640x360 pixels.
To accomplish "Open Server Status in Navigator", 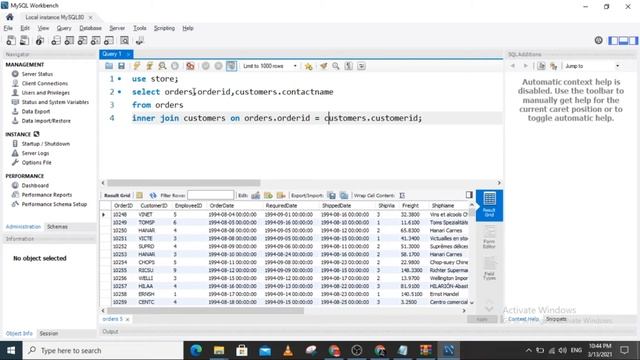I will (x=37, y=74).
